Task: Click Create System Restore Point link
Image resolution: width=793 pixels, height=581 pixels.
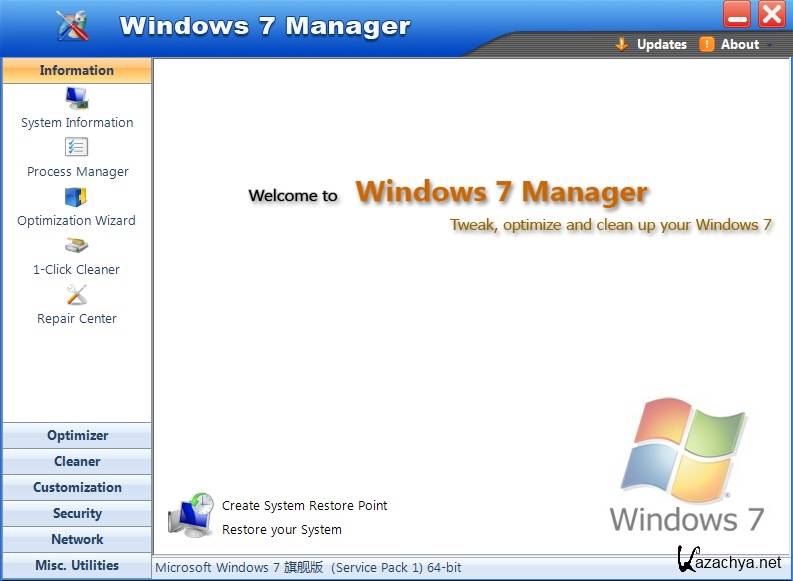Action: pyautogui.click(x=304, y=506)
